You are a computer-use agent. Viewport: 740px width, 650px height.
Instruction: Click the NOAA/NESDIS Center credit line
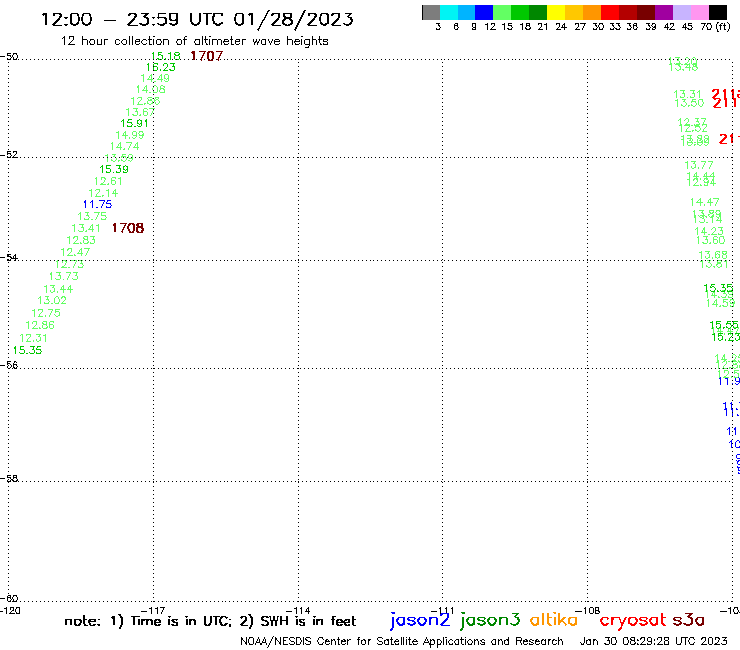click(x=402, y=642)
